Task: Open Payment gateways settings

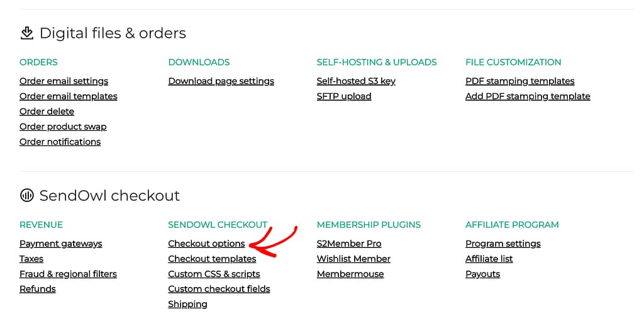Action: tap(61, 244)
